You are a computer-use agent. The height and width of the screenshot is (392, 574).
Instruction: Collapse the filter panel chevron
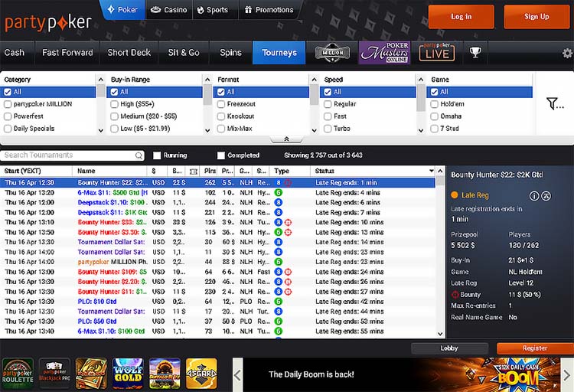pos(287,139)
